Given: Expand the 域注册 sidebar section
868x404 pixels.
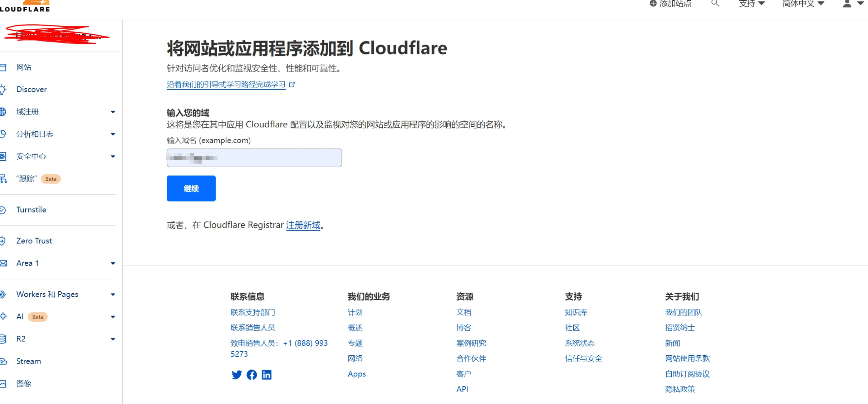Looking at the screenshot, I should [113, 112].
